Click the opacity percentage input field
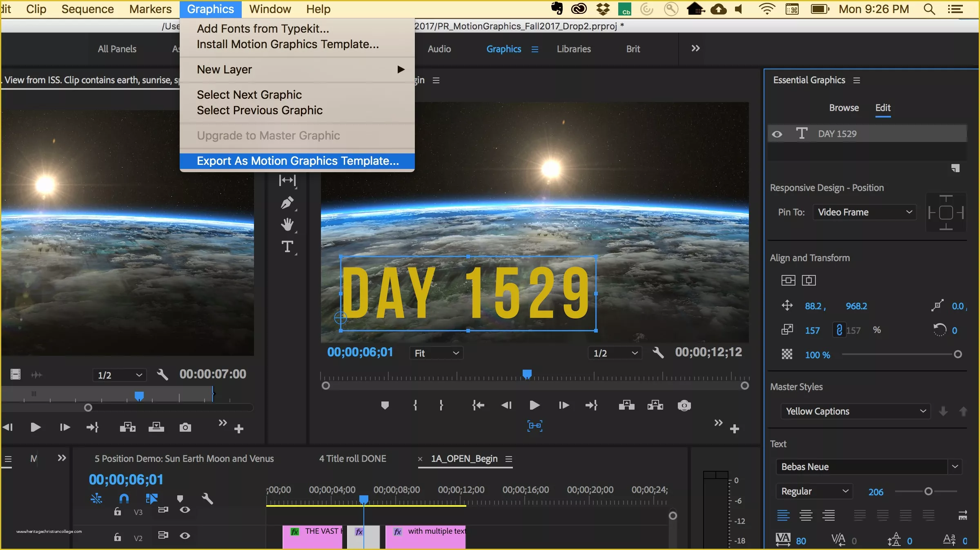Viewport: 980px width, 550px height. (x=816, y=354)
